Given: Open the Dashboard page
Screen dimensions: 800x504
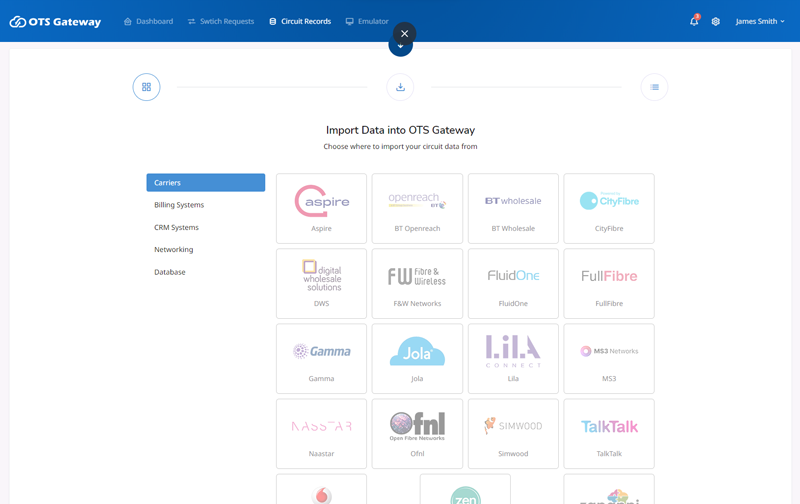Looking at the screenshot, I should [x=148, y=21].
